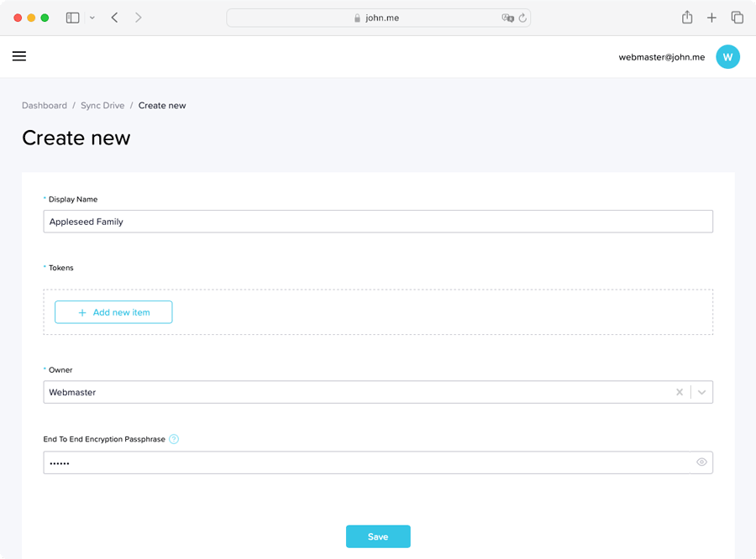Screen dimensions: 756x559
Task: Toggle the Safari sidebar icon
Action: [x=72, y=17]
